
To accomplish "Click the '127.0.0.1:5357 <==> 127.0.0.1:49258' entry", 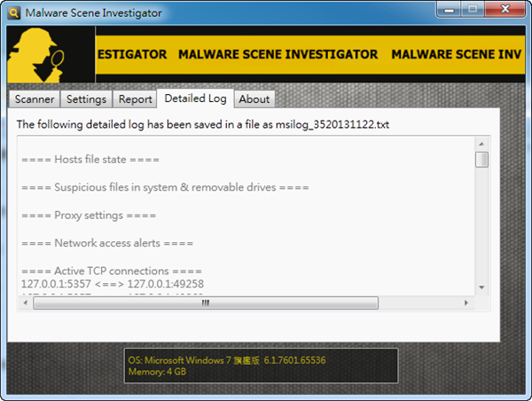I will 113,284.
